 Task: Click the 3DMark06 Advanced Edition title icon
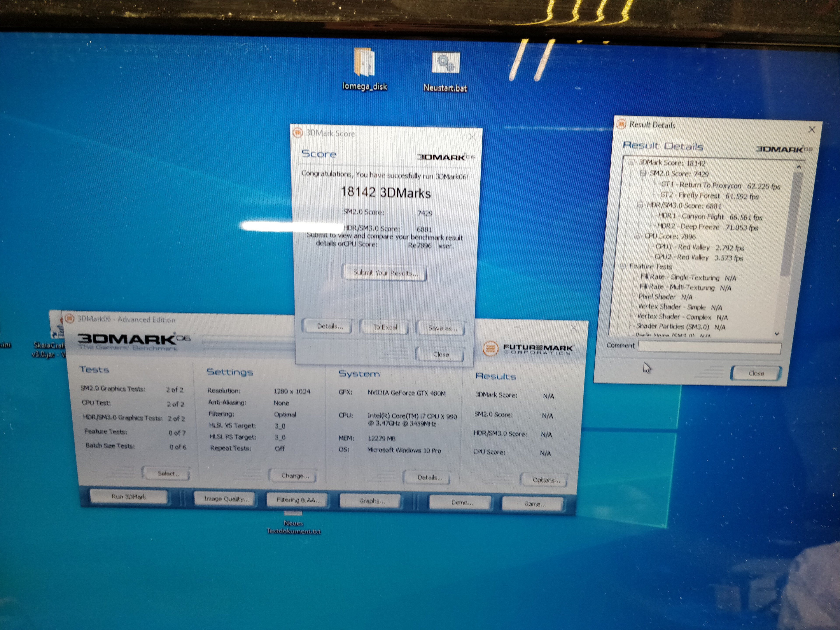[70, 318]
